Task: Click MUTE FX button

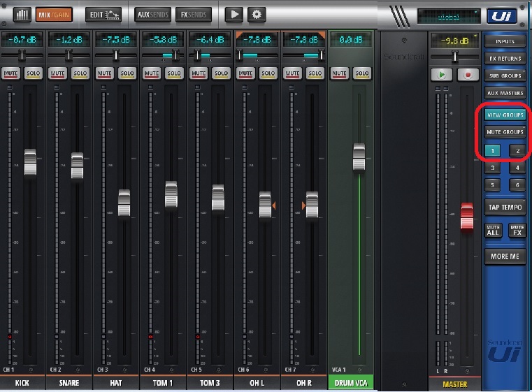Action: tap(517, 231)
